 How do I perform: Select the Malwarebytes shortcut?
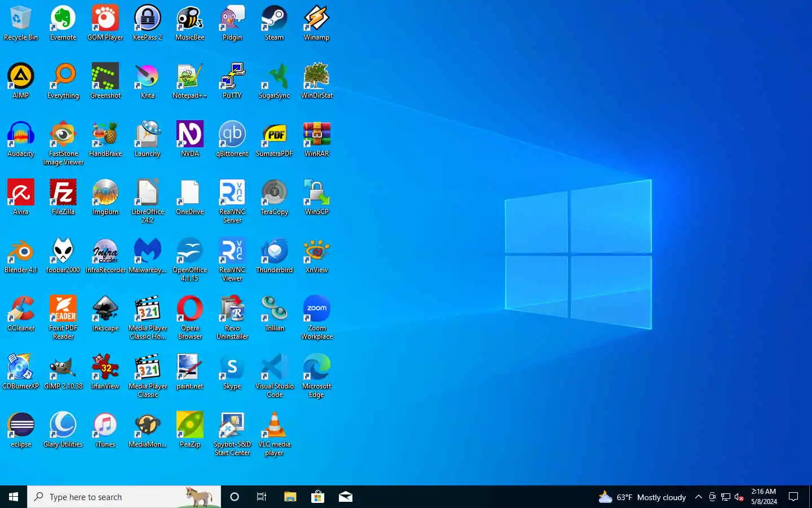(x=148, y=256)
